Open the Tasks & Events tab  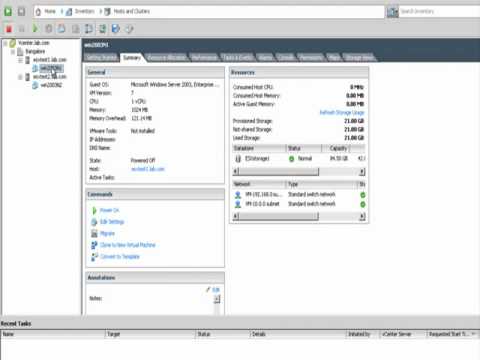tap(238, 58)
